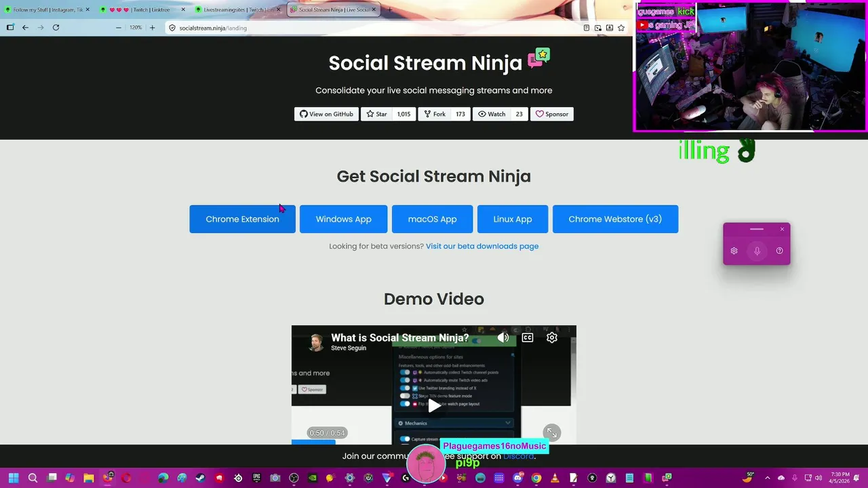Click Steve Seguin channel avatar

coord(315,342)
